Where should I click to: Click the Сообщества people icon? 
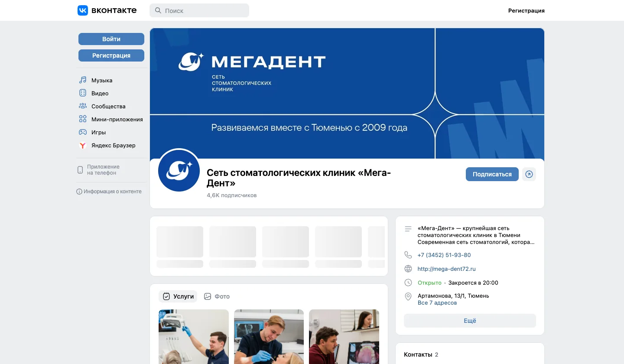(83, 106)
